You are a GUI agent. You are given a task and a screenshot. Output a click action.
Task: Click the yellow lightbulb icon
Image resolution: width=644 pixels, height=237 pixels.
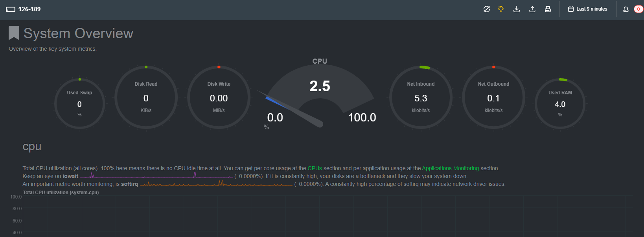pos(501,9)
